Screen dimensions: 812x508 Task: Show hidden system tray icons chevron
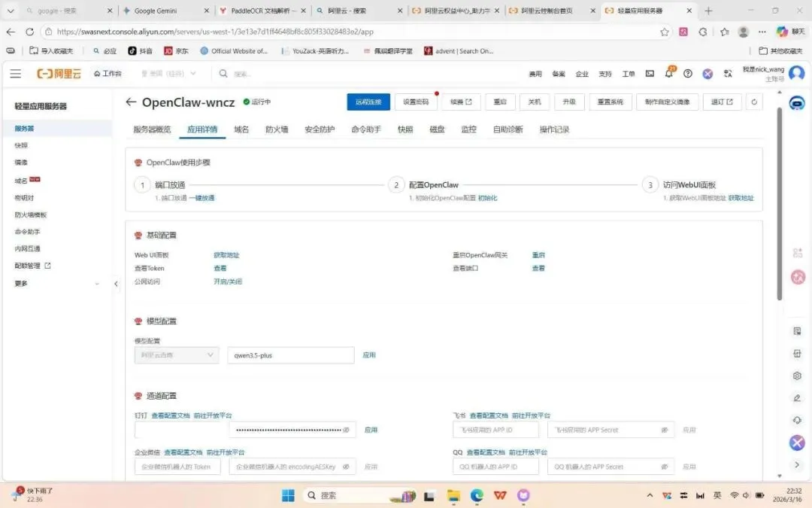(x=650, y=495)
